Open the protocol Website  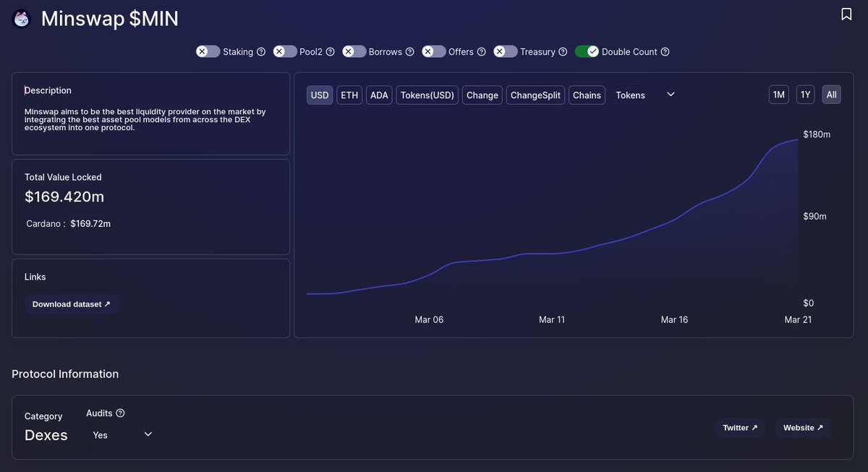(802, 427)
